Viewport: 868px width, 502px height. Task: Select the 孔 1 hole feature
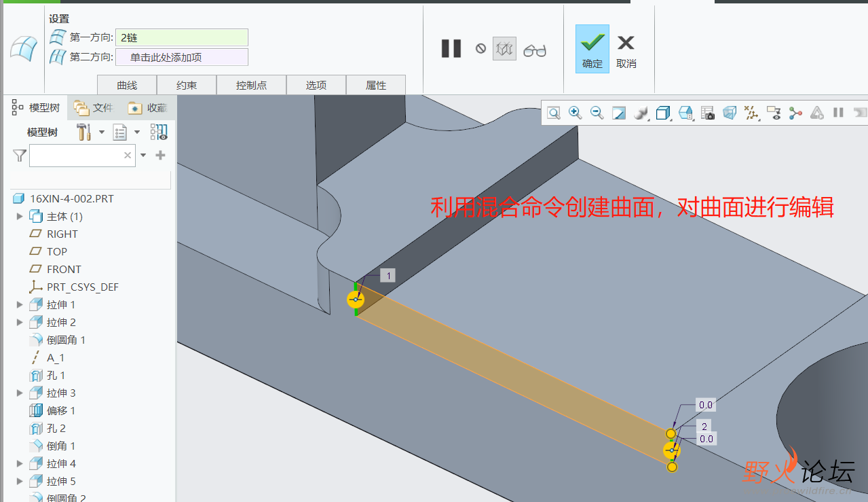coord(56,375)
